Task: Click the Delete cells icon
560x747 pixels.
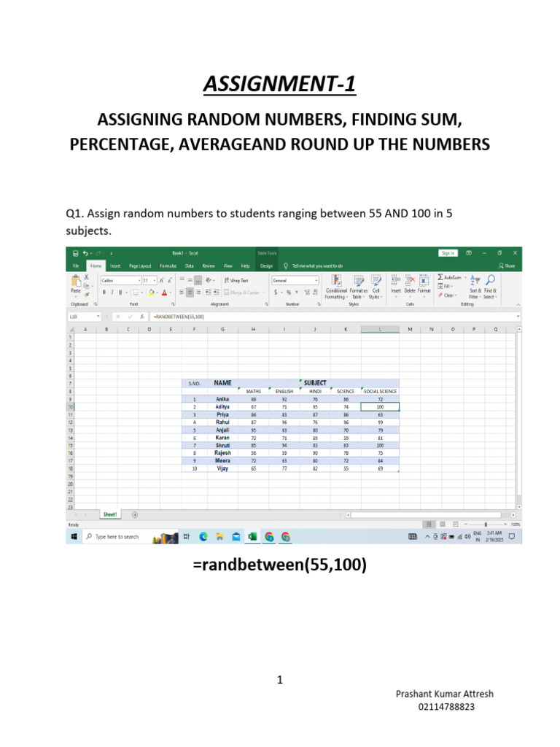Action: (410, 280)
